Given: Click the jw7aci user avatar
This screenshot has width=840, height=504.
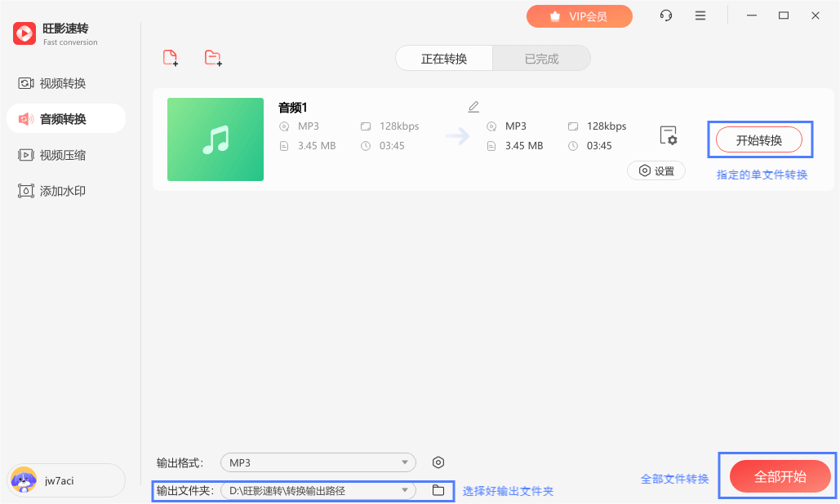Looking at the screenshot, I should point(24,480).
